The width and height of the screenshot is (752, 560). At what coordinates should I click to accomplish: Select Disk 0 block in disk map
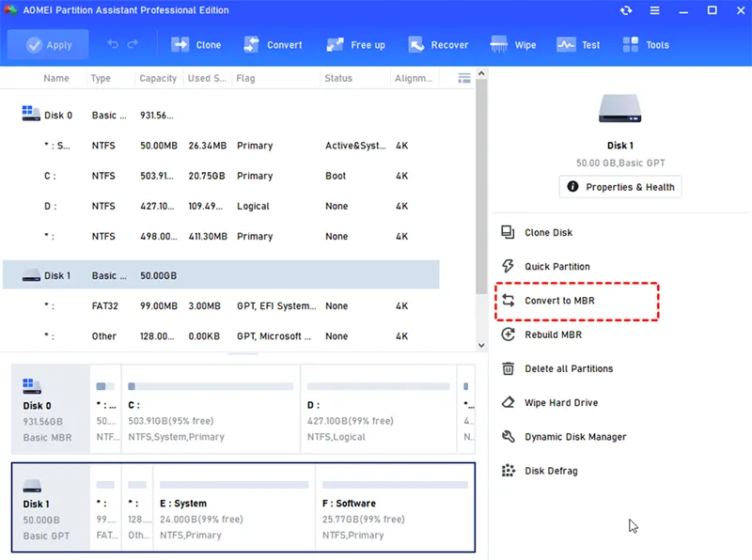[51, 409]
